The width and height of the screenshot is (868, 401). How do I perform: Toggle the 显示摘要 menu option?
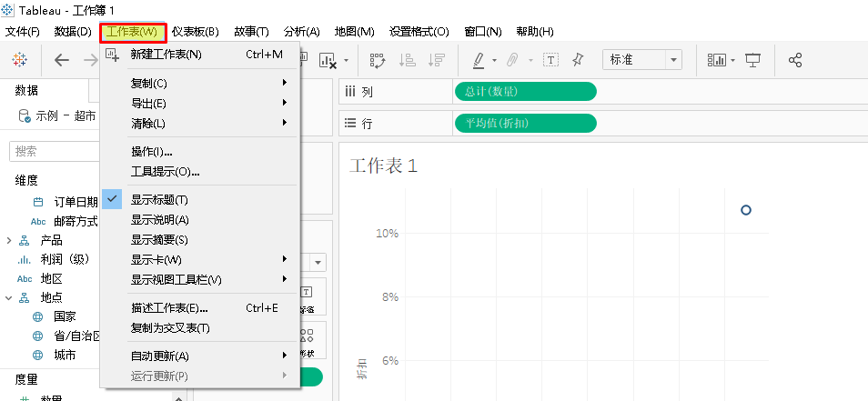159,240
